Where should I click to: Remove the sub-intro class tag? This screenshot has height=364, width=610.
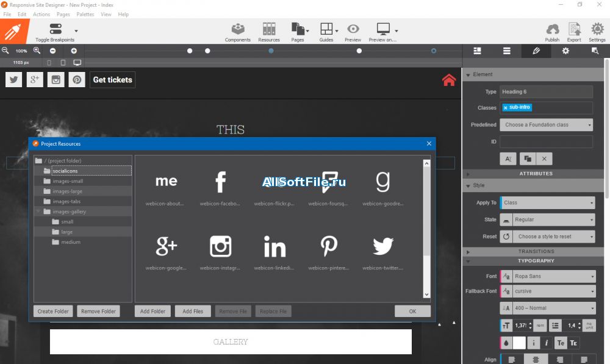point(505,108)
